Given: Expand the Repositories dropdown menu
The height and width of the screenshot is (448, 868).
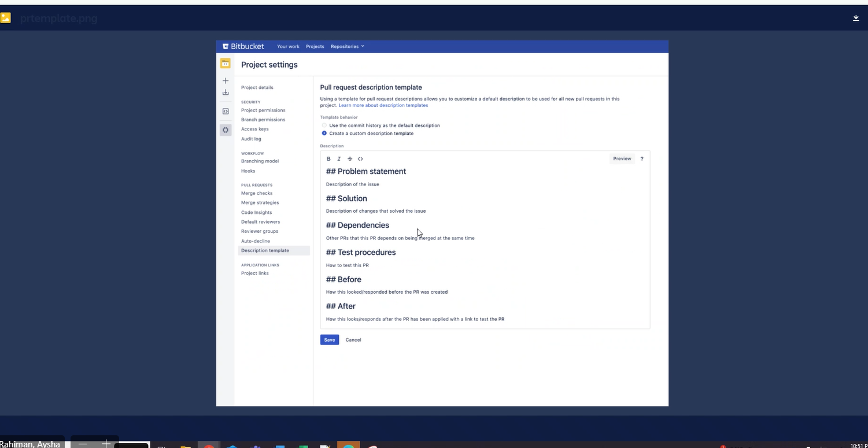Looking at the screenshot, I should pyautogui.click(x=348, y=46).
